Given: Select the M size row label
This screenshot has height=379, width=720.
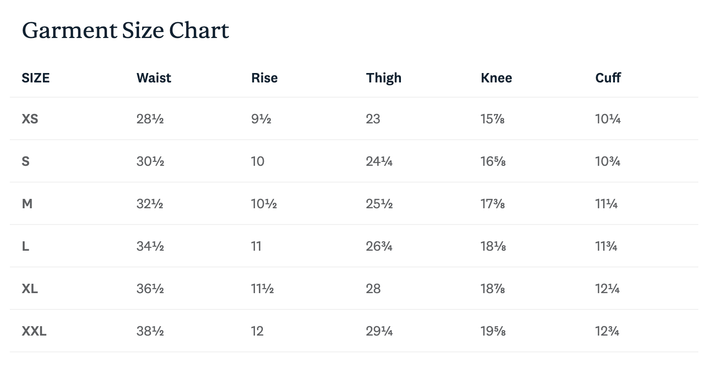Looking at the screenshot, I should click(27, 204).
